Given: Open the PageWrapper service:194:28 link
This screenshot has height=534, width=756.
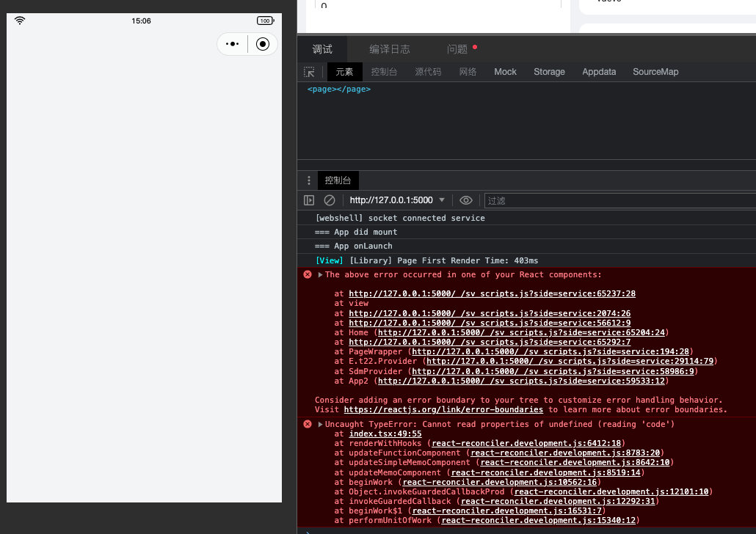Looking at the screenshot, I should [550, 352].
